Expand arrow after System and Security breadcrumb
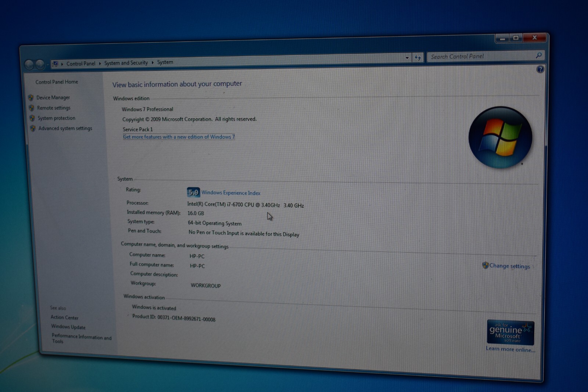Viewport: 588px width, 392px height. [x=153, y=62]
